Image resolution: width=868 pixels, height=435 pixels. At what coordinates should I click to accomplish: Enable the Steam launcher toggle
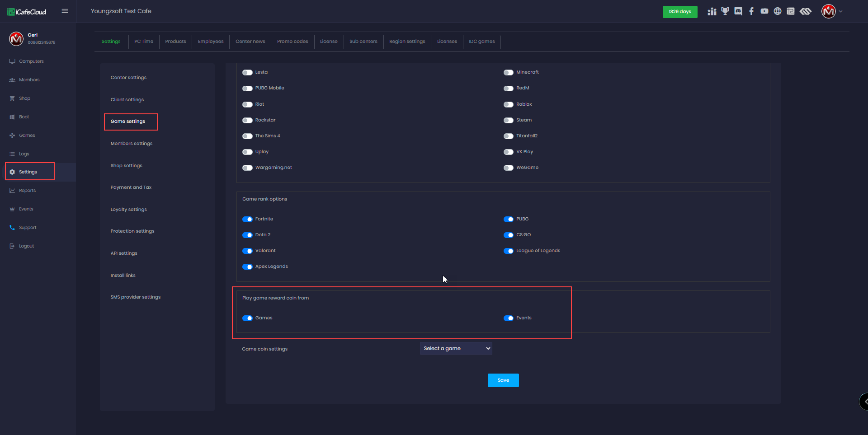[509, 120]
